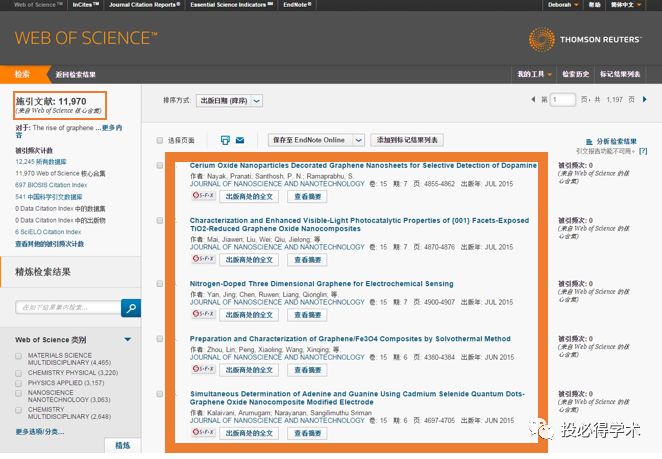Open the EndNote tab
662x459 pixels.
[x=297, y=5]
